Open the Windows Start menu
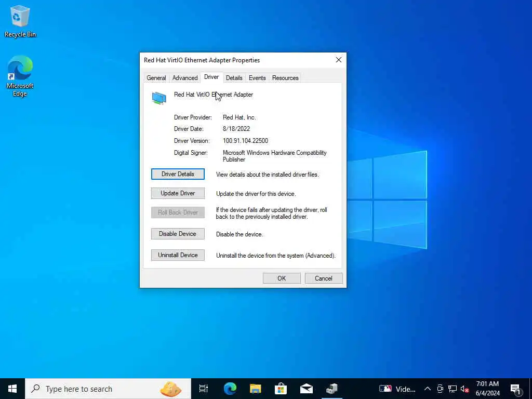The image size is (532, 399). (x=12, y=389)
